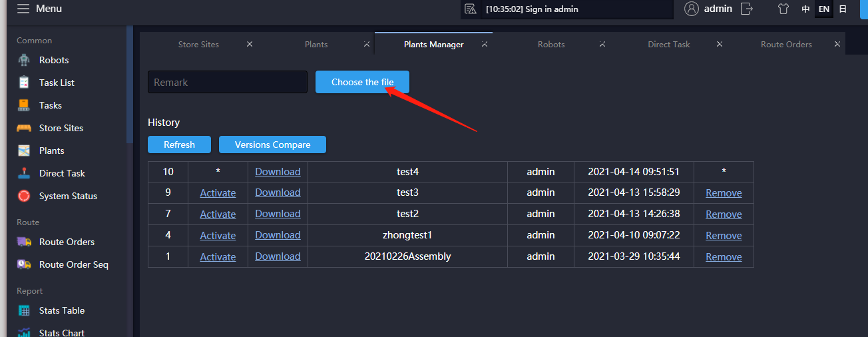
Task: Open System Status red icon
Action: pos(24,196)
